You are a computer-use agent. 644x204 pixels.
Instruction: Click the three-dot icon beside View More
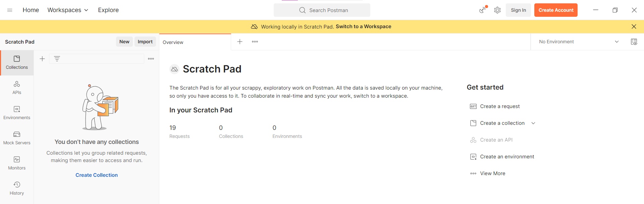click(473, 173)
